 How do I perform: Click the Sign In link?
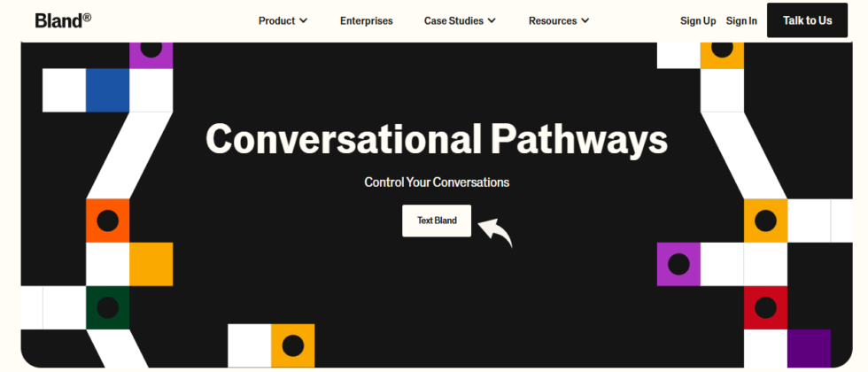[741, 21]
